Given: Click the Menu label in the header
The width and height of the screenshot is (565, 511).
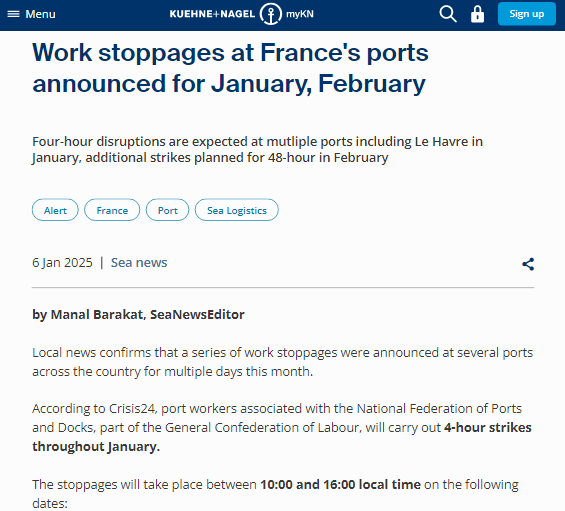Looking at the screenshot, I should pos(40,14).
